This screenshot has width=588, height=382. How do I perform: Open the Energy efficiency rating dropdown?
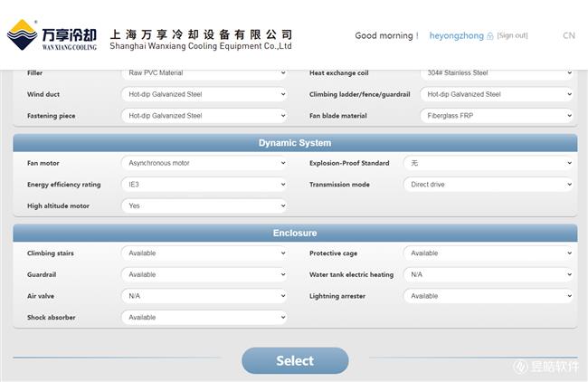click(204, 185)
